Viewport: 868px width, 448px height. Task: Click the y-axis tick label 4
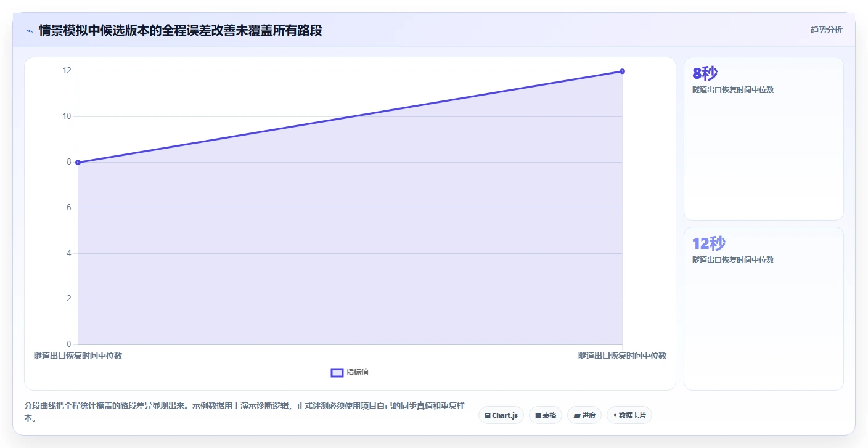69,253
